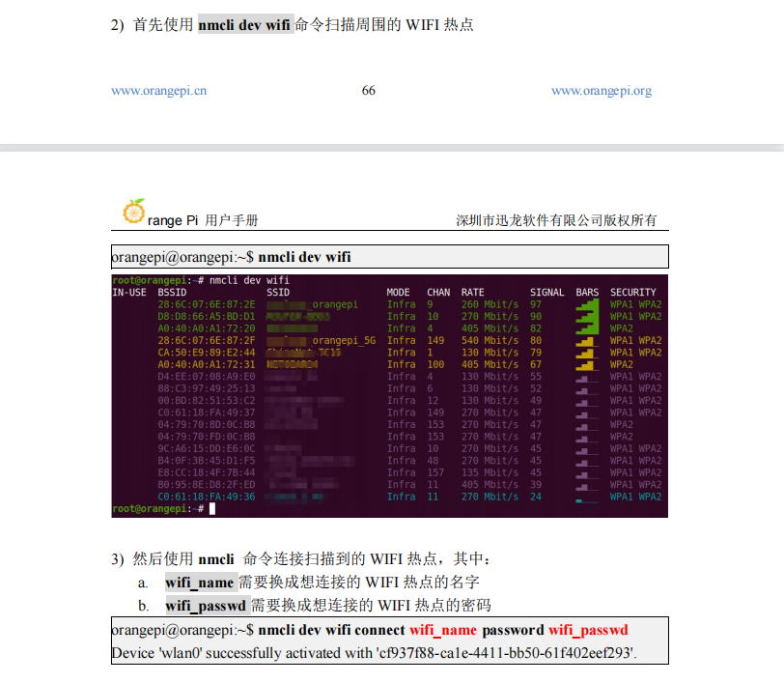Click the SIGNAL column header
Screen dimensions: 784x683
pos(547,292)
